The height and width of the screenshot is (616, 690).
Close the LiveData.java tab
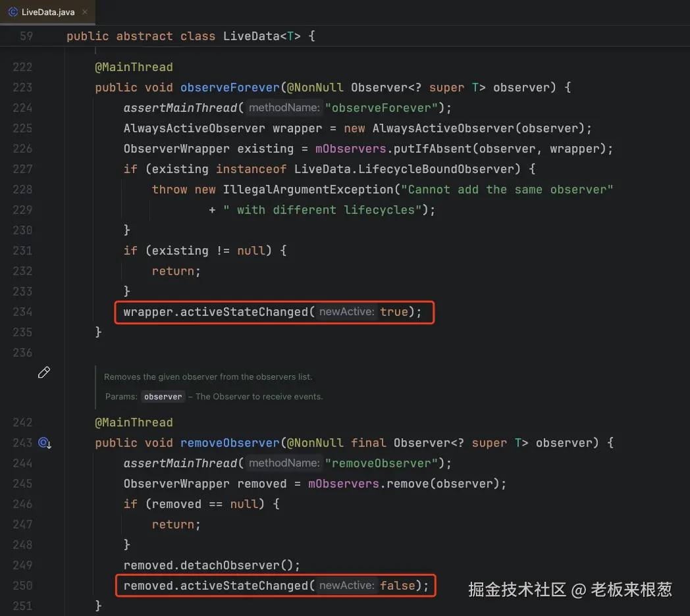(x=85, y=12)
